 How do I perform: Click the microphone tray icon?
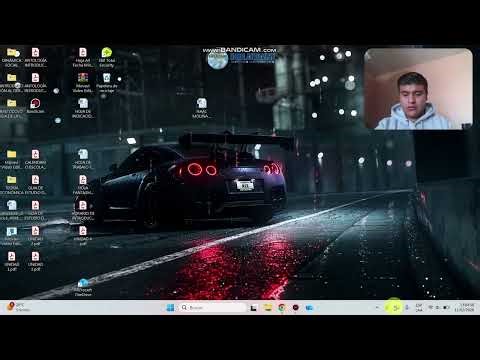407,307
